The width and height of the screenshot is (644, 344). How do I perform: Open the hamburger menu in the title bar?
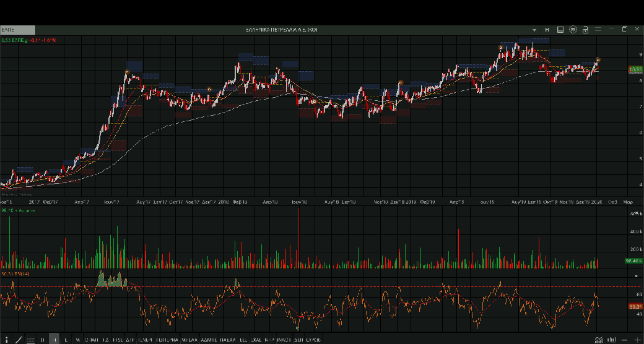[x=598, y=29]
